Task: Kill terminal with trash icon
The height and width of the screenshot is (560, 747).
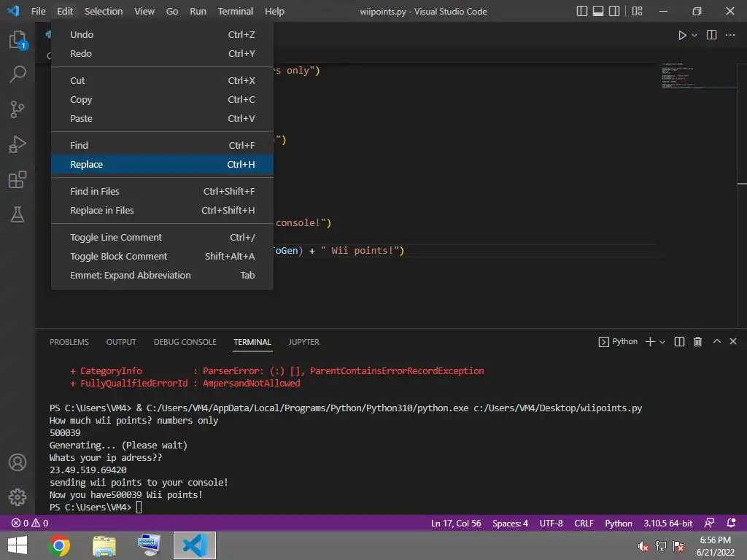Action: 697,341
